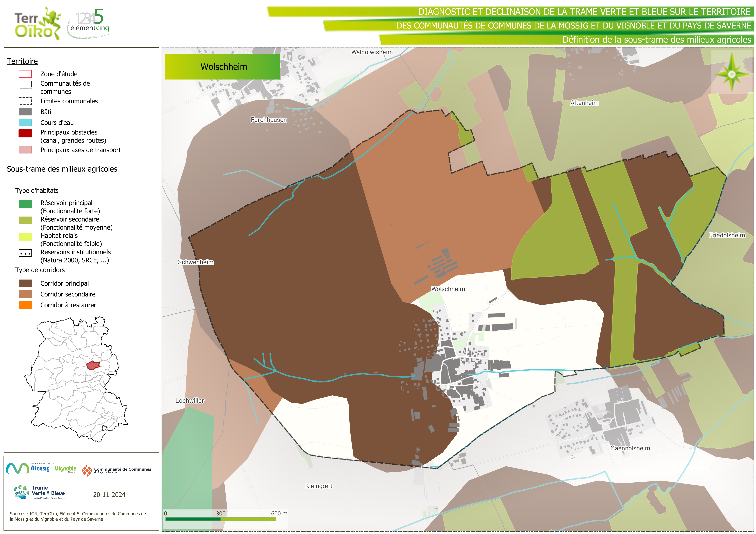Click the Mossig et Vignoble logo
This screenshot has width=756, height=534.
(41, 468)
